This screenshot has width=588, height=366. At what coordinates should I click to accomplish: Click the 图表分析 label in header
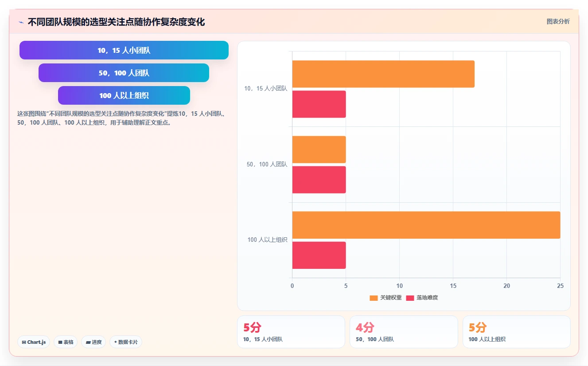tap(558, 21)
